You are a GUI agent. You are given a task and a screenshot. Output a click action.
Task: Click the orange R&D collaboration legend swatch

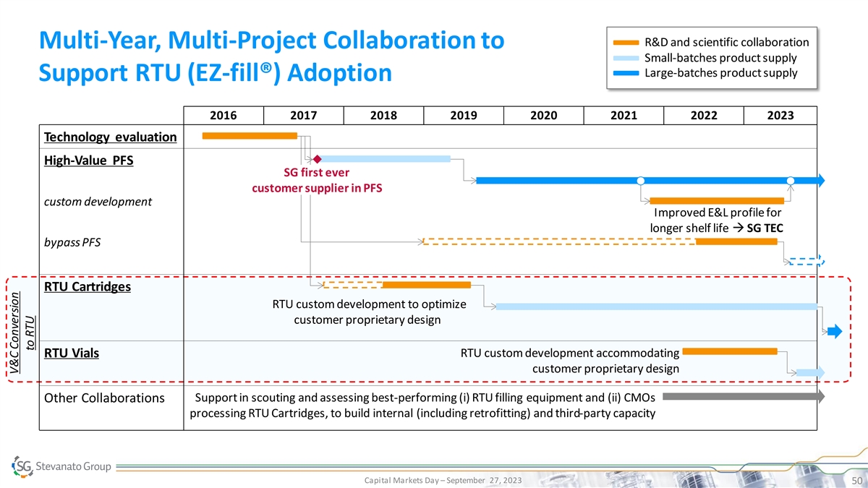pyautogui.click(x=626, y=42)
